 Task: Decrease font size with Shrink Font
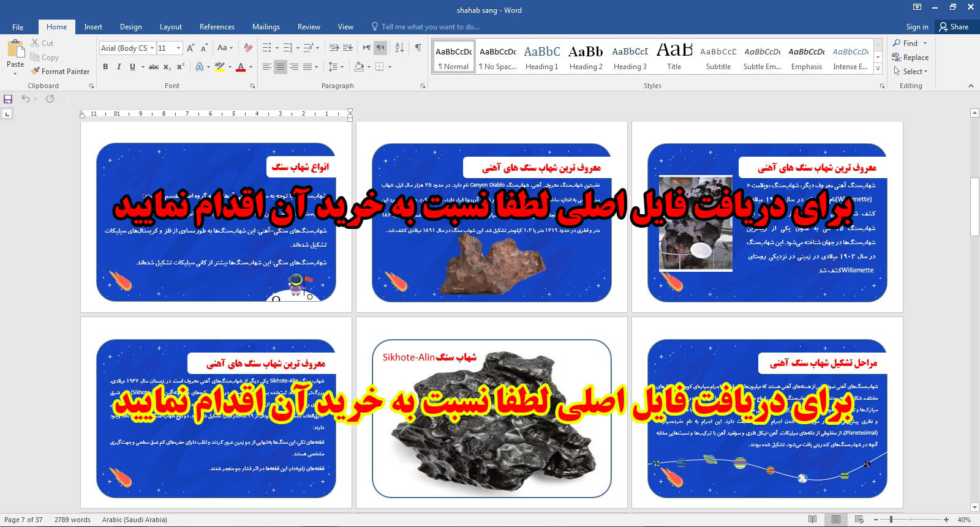(x=205, y=48)
